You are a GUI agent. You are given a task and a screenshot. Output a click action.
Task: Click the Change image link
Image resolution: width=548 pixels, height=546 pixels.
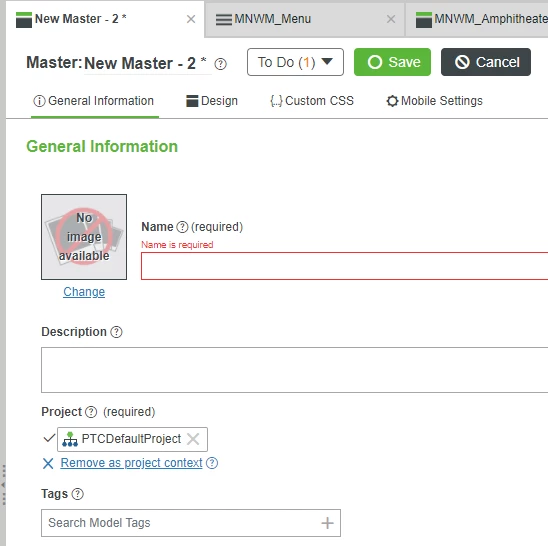pyautogui.click(x=84, y=292)
